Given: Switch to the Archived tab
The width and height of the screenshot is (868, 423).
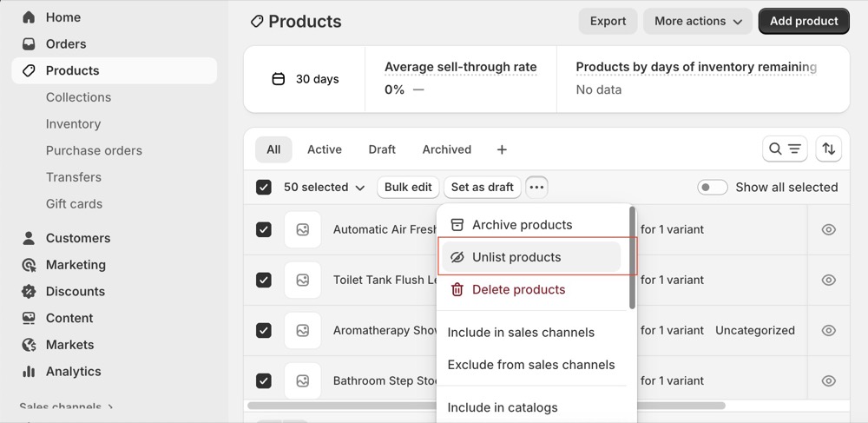Looking at the screenshot, I should (447, 149).
